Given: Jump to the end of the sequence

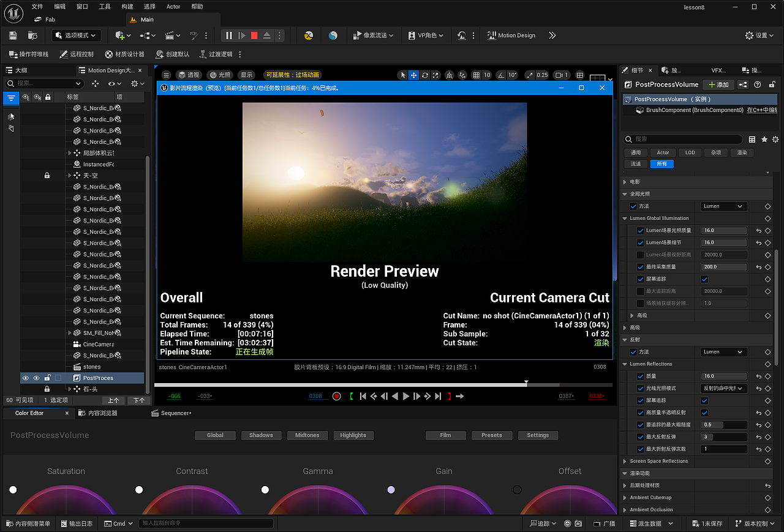Looking at the screenshot, I should pyautogui.click(x=438, y=396).
